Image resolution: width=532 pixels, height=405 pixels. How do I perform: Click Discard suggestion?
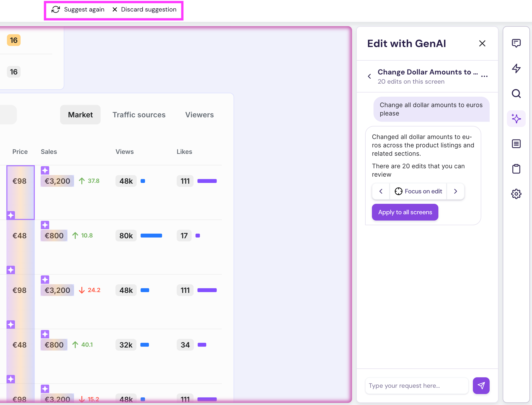144,10
